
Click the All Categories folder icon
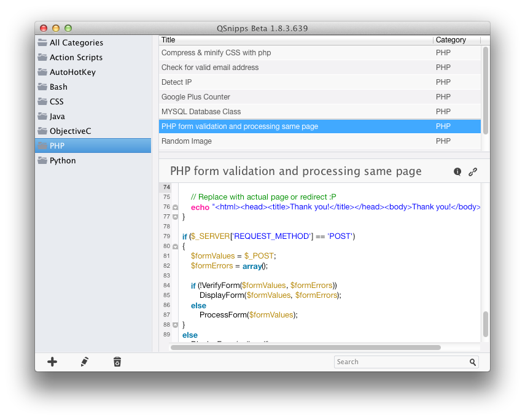(42, 42)
